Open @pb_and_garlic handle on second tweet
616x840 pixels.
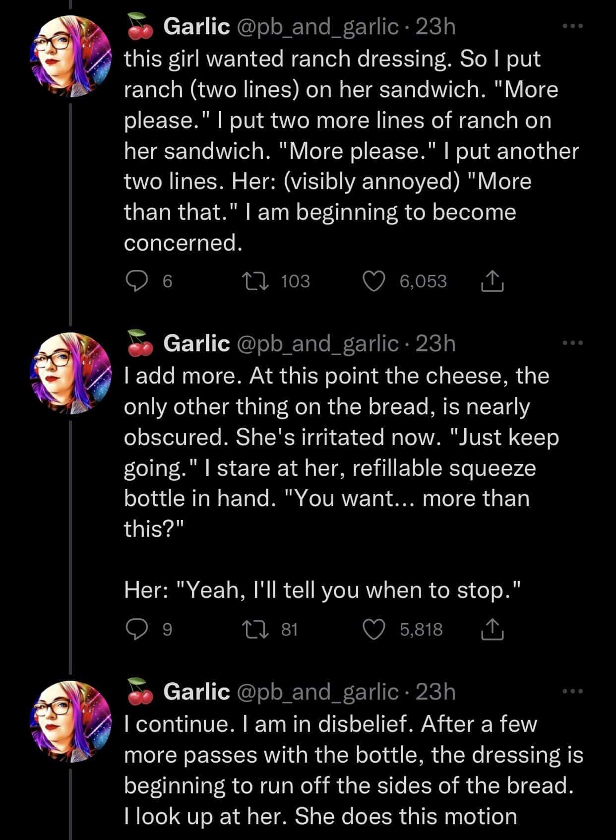(x=317, y=343)
